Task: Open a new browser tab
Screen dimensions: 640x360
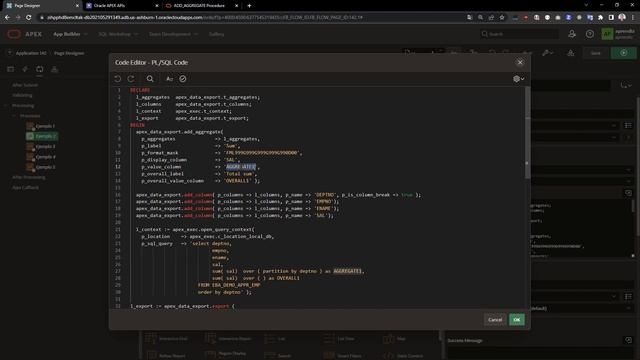Action: click(249, 6)
